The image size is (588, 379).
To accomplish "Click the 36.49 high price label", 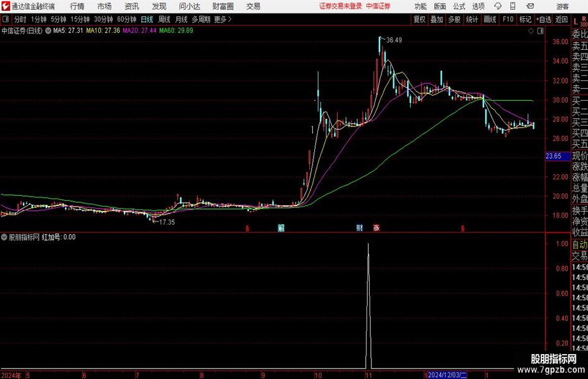I will [394, 40].
